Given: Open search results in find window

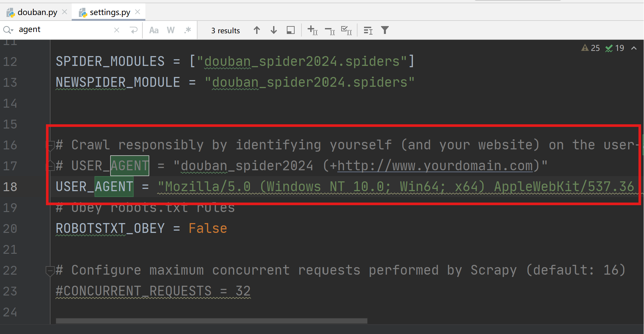Looking at the screenshot, I should 291,30.
